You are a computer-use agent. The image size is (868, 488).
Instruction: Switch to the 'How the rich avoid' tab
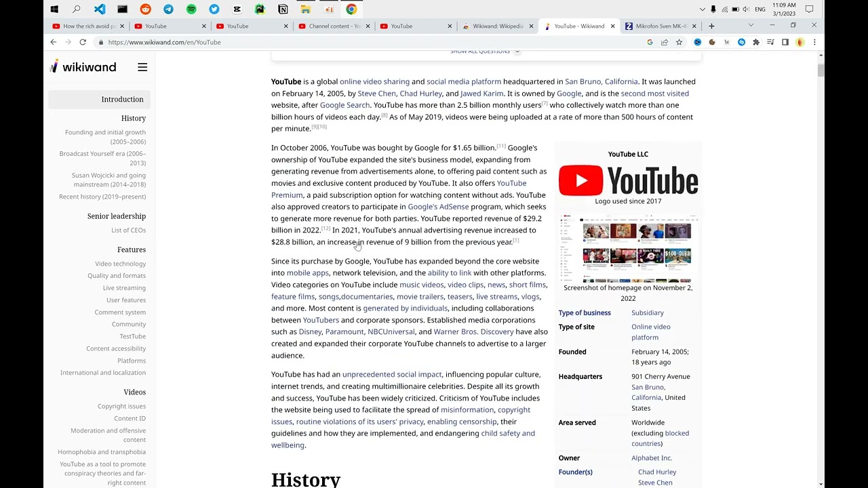(89, 26)
